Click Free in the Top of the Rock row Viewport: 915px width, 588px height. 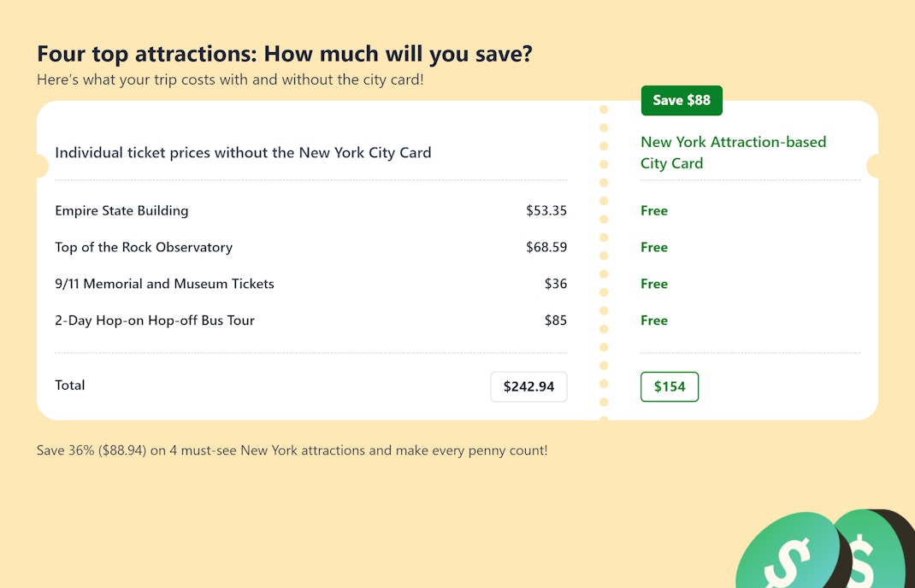pos(654,248)
